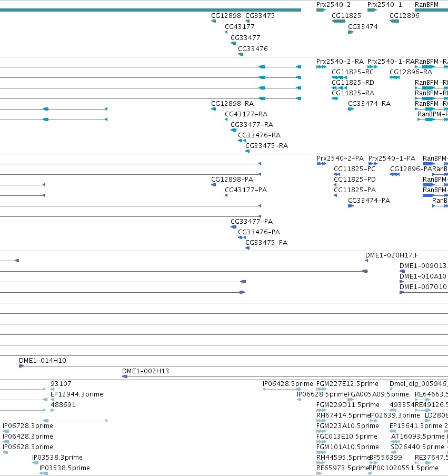
Task: Click the Prx2540-2 gene label
Action: [x=333, y=5]
